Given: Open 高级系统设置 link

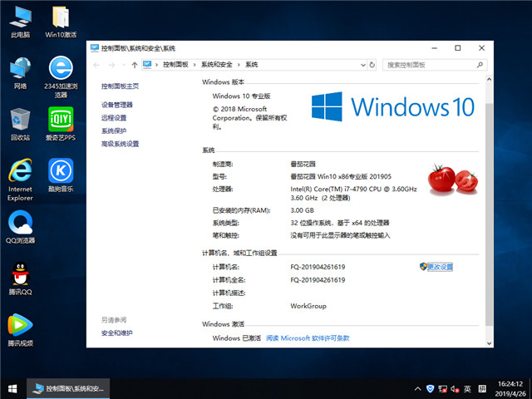Looking at the screenshot, I should click(120, 144).
